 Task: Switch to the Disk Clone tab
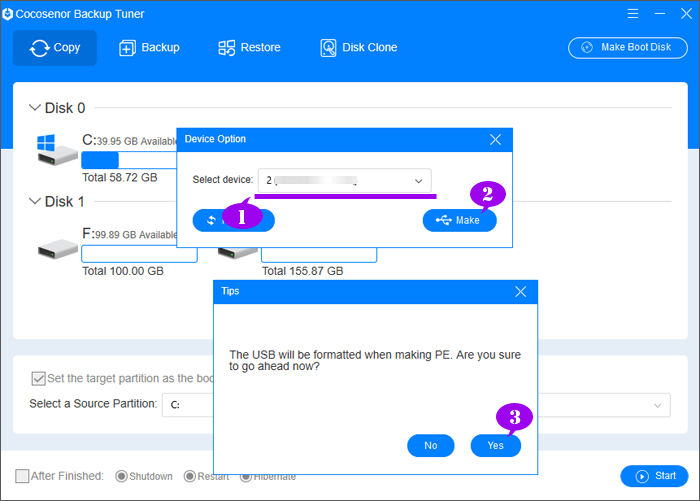pyautogui.click(x=358, y=48)
